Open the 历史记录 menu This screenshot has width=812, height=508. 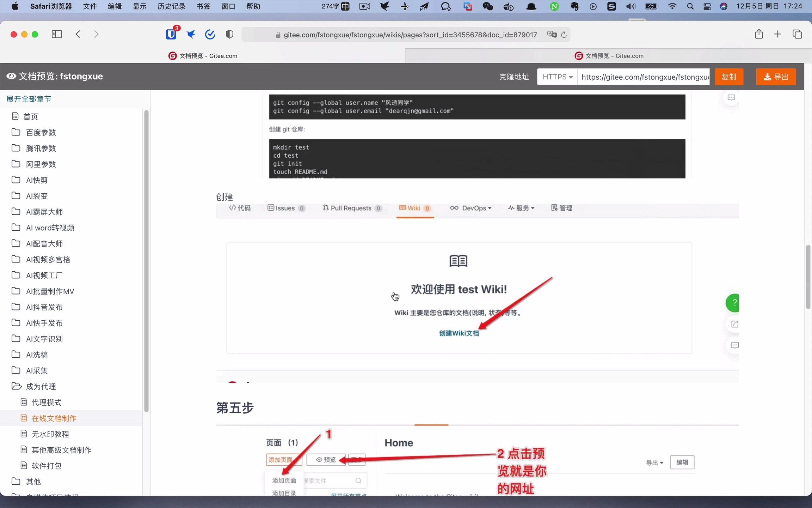coord(171,6)
